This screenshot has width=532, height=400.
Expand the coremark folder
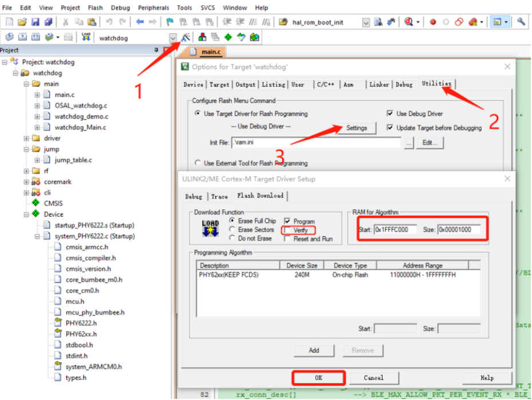[26, 182]
